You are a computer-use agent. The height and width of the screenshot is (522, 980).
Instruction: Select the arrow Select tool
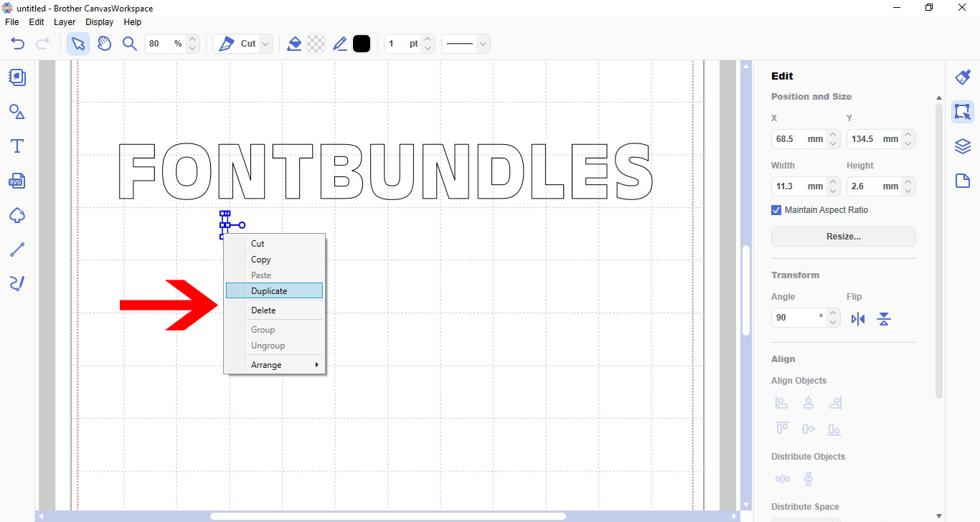click(77, 44)
